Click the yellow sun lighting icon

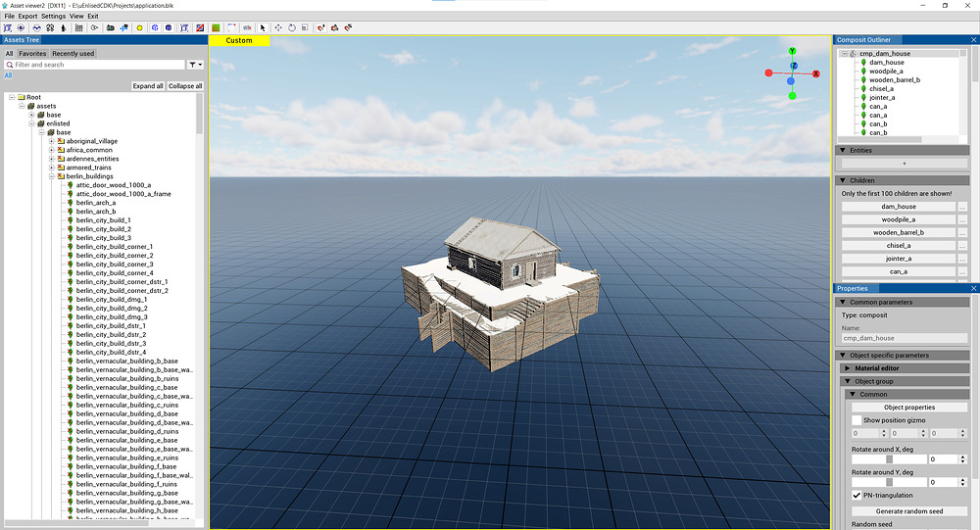point(139,27)
